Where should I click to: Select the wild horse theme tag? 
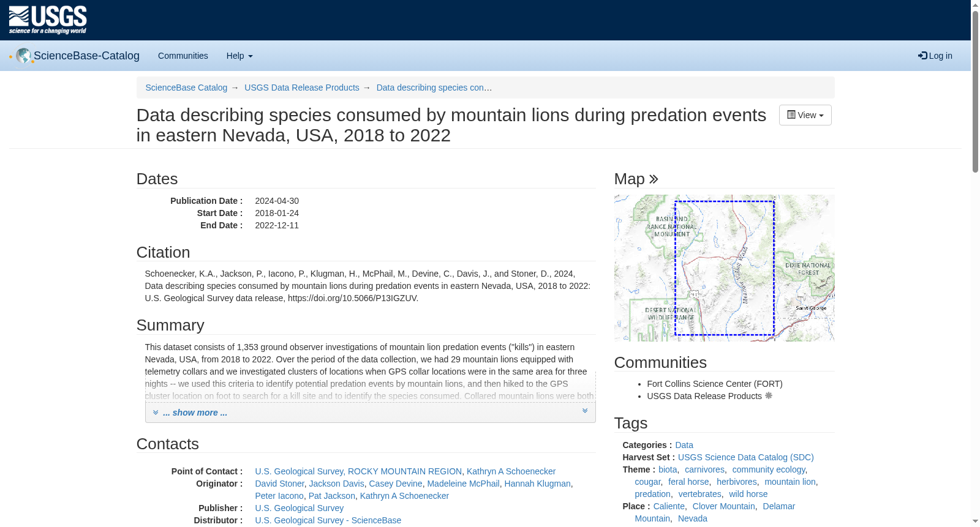click(748, 494)
